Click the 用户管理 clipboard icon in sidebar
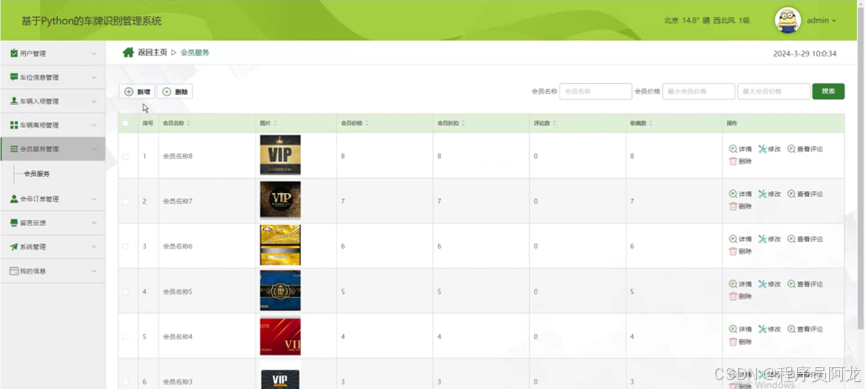The height and width of the screenshot is (389, 865). pyautogui.click(x=14, y=54)
